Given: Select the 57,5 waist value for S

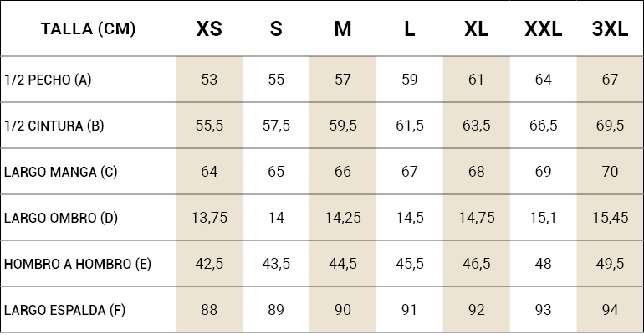Looking at the screenshot, I should point(276,126).
